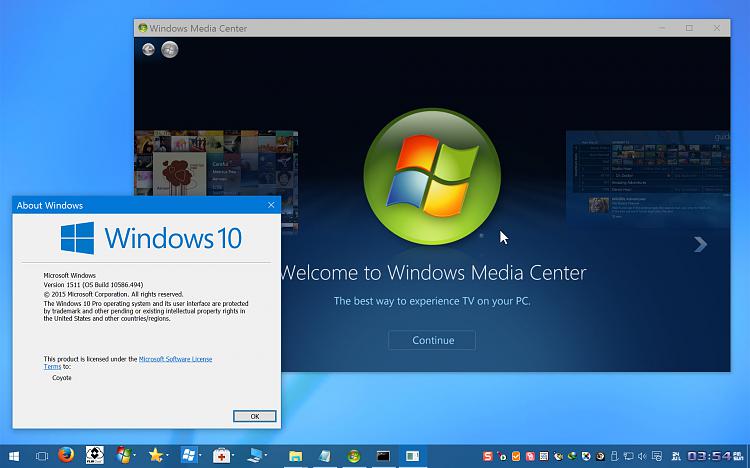Click the orange checkmark tray icon
This screenshot has width=750, height=468.
[x=516, y=457]
